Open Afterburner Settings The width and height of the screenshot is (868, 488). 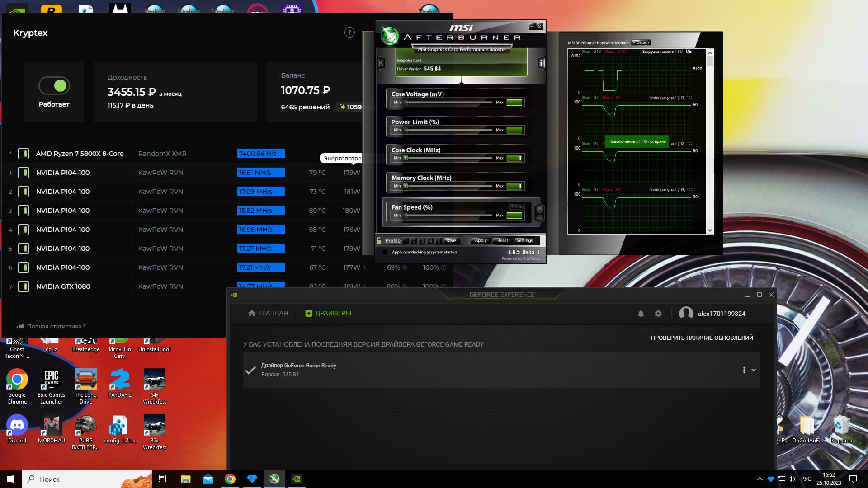(x=524, y=241)
